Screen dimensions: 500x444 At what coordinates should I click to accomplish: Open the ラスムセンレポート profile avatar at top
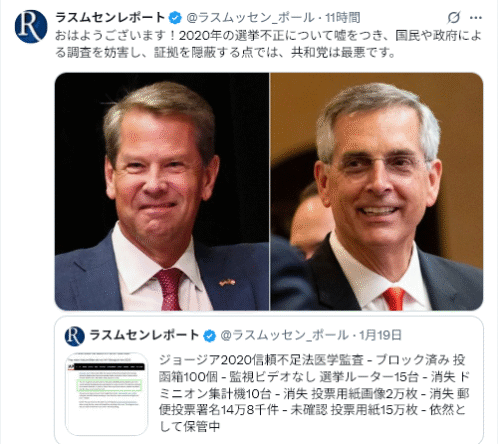(31, 26)
